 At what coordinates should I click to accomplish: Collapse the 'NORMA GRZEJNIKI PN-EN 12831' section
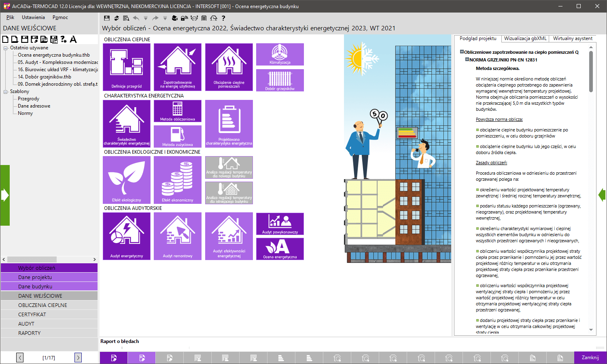(x=467, y=59)
